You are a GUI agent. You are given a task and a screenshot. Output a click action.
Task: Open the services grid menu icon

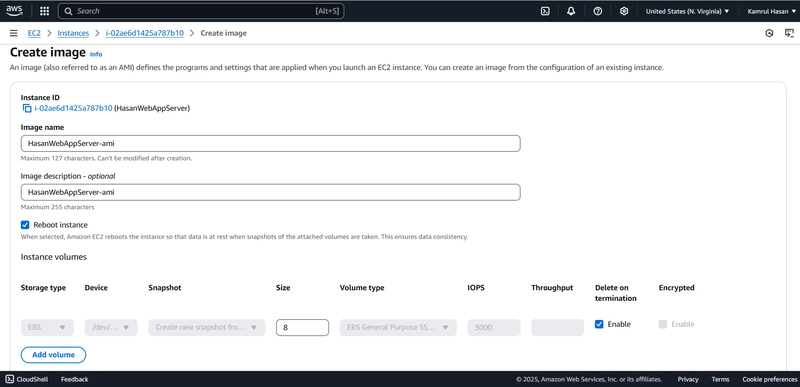(44, 11)
